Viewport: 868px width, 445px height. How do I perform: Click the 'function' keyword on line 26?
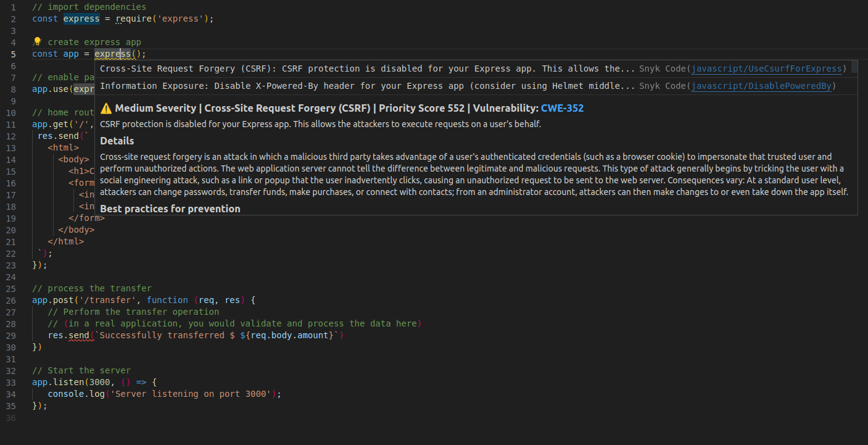click(x=167, y=300)
